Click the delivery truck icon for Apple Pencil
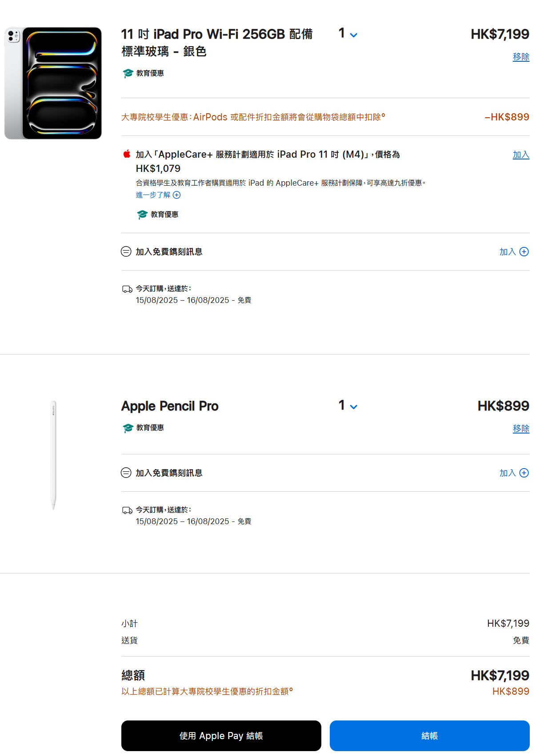The width and height of the screenshot is (540, 756). [128, 510]
